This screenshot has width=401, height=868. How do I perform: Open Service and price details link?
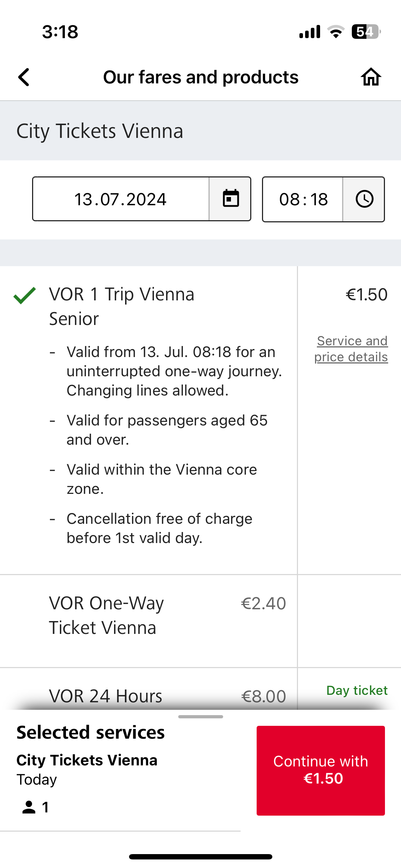pos(351,349)
